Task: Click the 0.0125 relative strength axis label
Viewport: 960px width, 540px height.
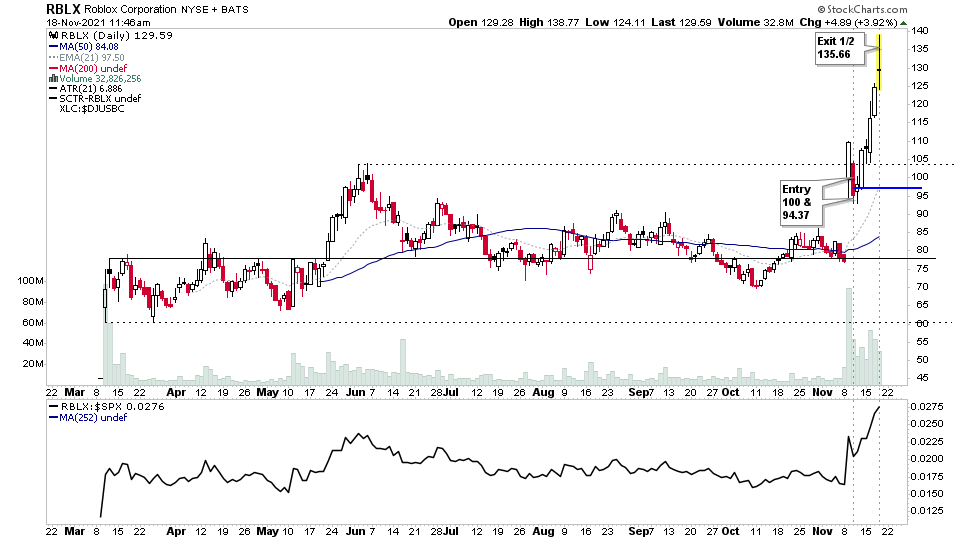Action: point(926,511)
